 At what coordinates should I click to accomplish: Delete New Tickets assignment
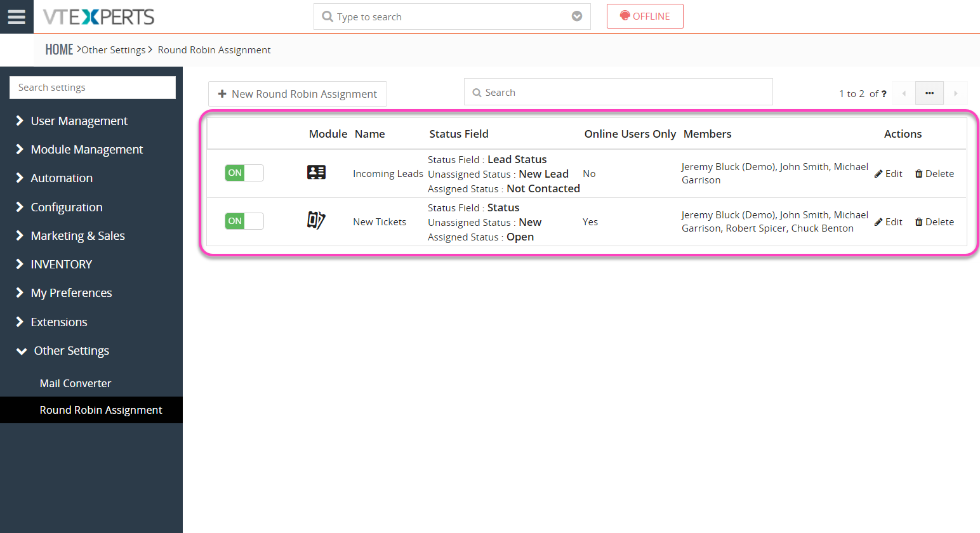[934, 222]
